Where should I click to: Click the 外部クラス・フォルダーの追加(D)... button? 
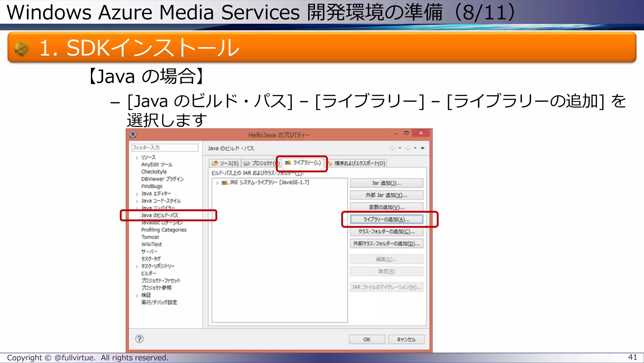[x=386, y=243]
